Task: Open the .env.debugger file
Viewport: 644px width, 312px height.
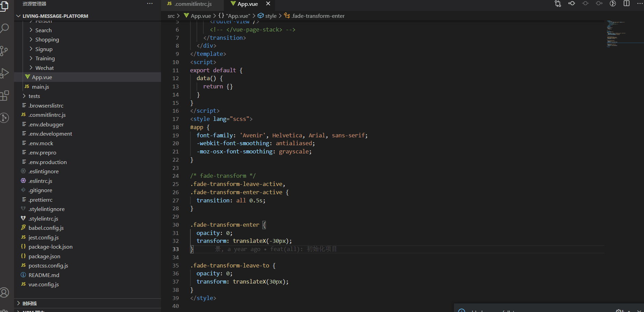Action: [87, 125]
